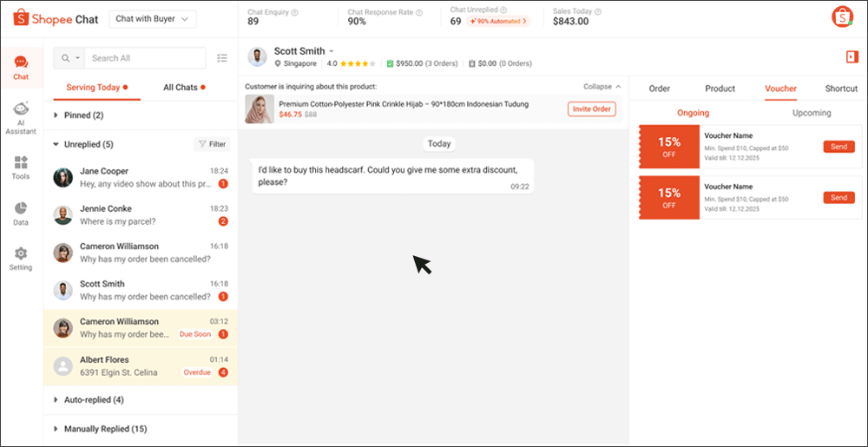Open the shop profile avatar icon

(842, 17)
